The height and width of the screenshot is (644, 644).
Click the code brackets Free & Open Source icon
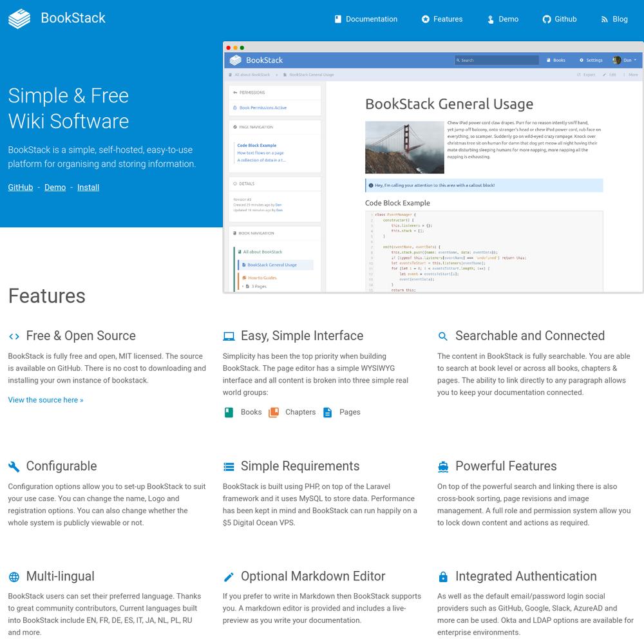[14, 336]
